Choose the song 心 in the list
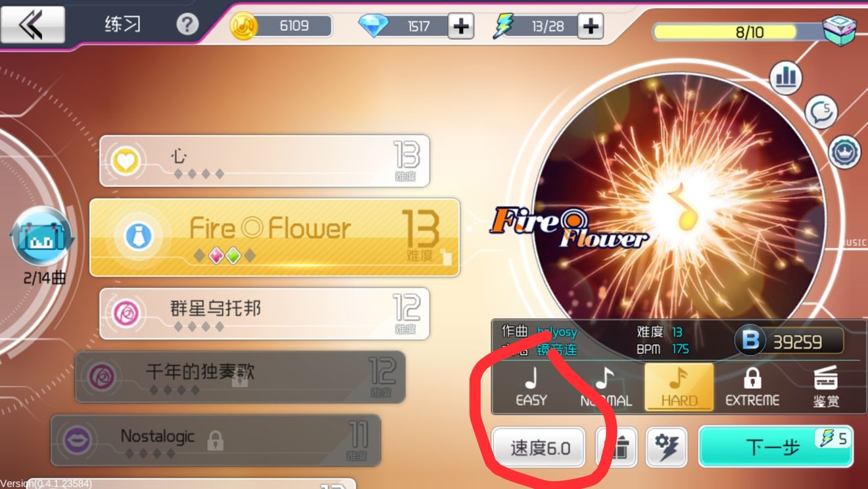 [264, 161]
